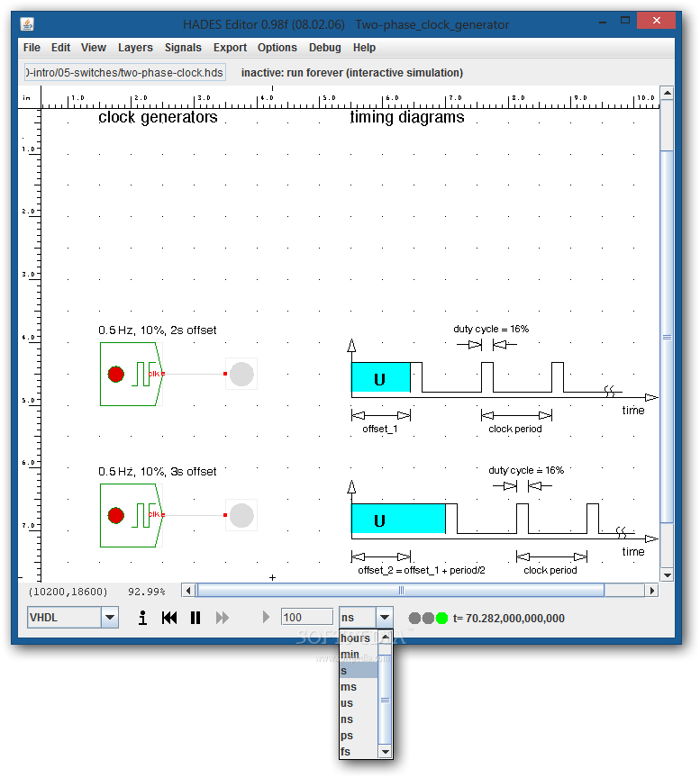Viewport: 700px width, 778px height.
Task: Open the Options menu
Action: pyautogui.click(x=277, y=48)
